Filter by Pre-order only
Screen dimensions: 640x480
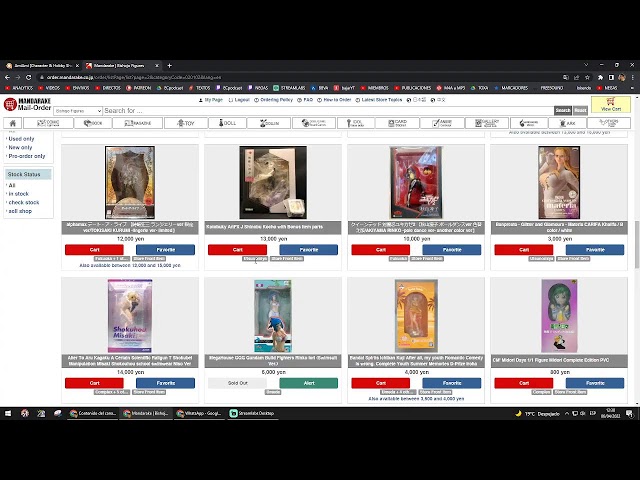click(27, 156)
